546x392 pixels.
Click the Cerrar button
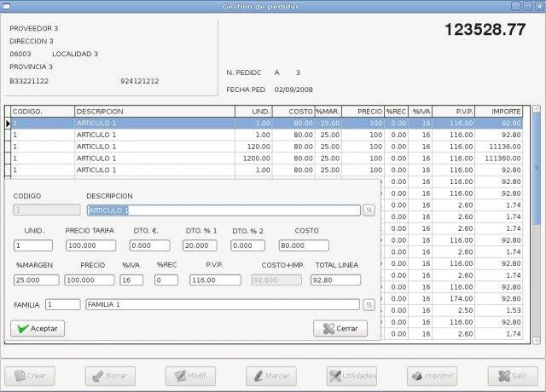(x=340, y=328)
